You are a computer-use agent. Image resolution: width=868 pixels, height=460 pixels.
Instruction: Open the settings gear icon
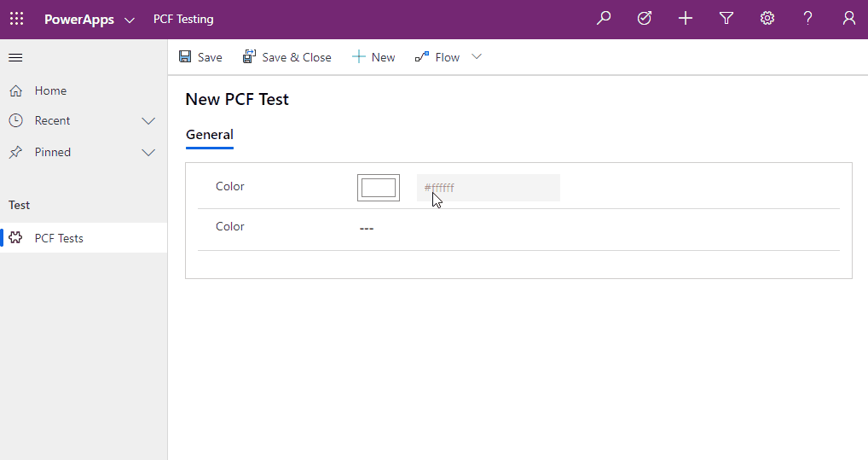click(767, 19)
